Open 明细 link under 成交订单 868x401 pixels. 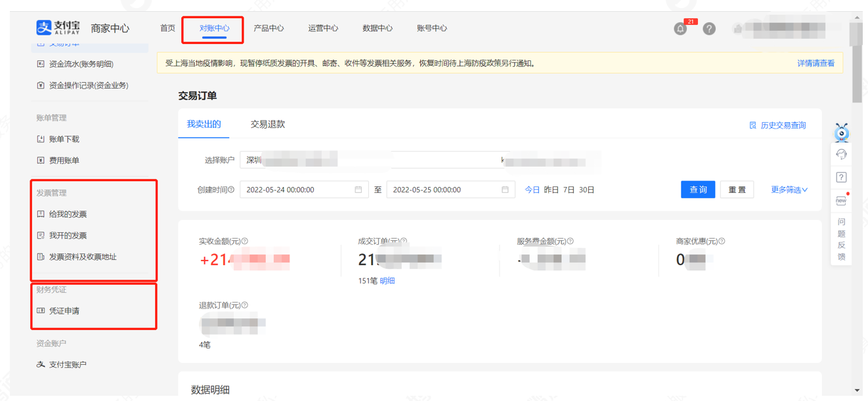(387, 281)
